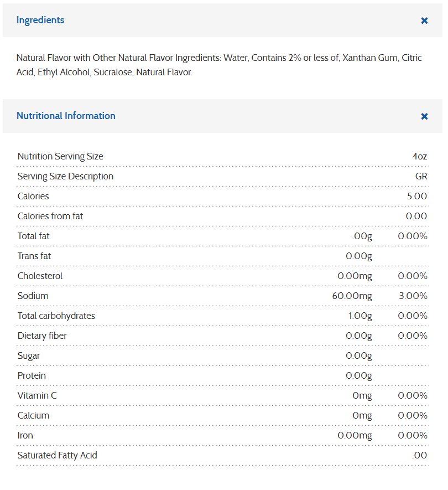Close Nutritional Information panel via X icon
The height and width of the screenshot is (490, 448).
tap(424, 116)
